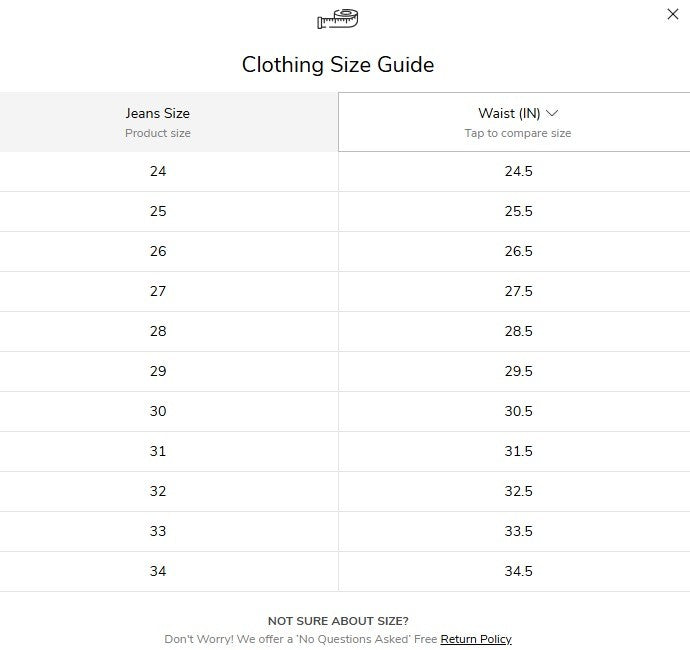Click waist measurement 31.5
Image resolution: width=690 pixels, height=650 pixels.
coord(518,451)
